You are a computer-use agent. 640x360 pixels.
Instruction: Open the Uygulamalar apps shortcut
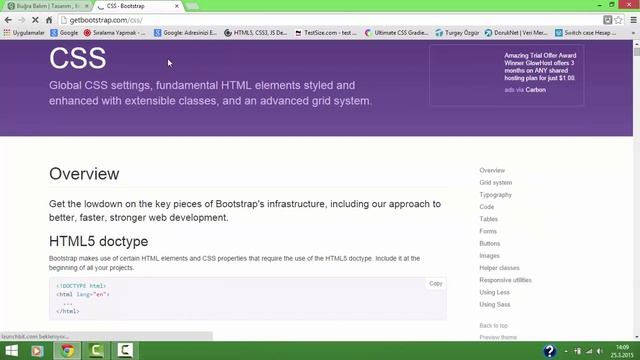(24, 33)
